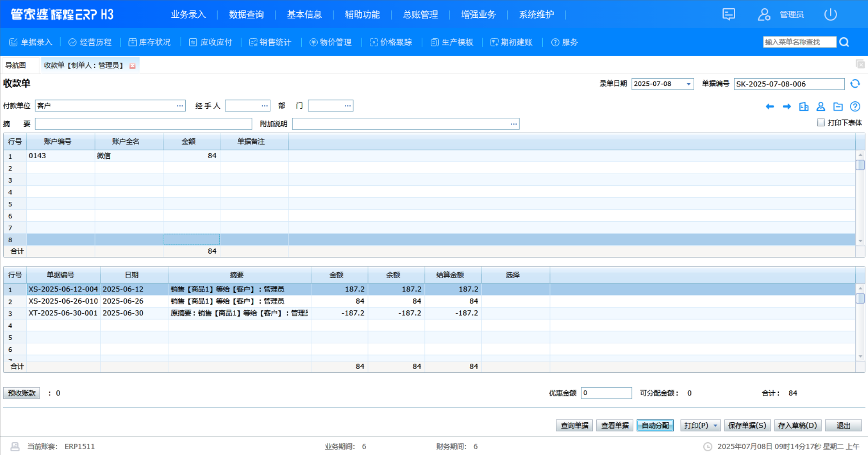868x455 pixels.
Task: Open 生产模板 toolbar item
Action: pos(452,42)
